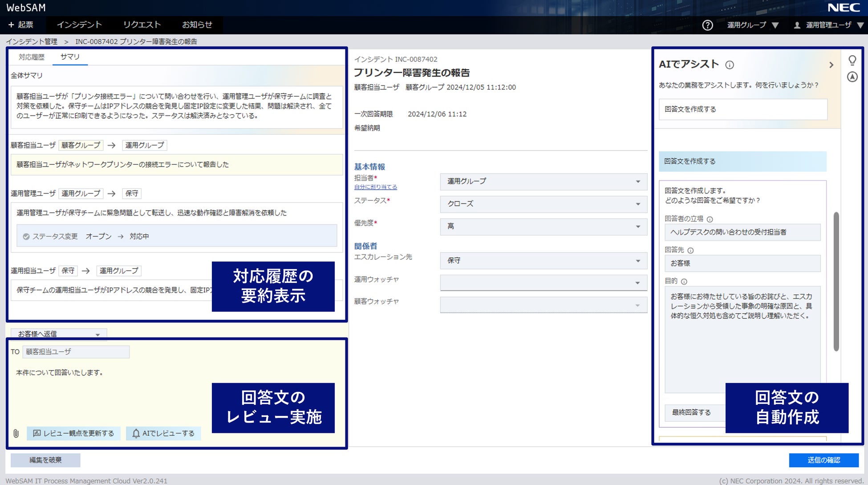Click the 自分に割り当てる link
868x485 pixels.
[375, 187]
